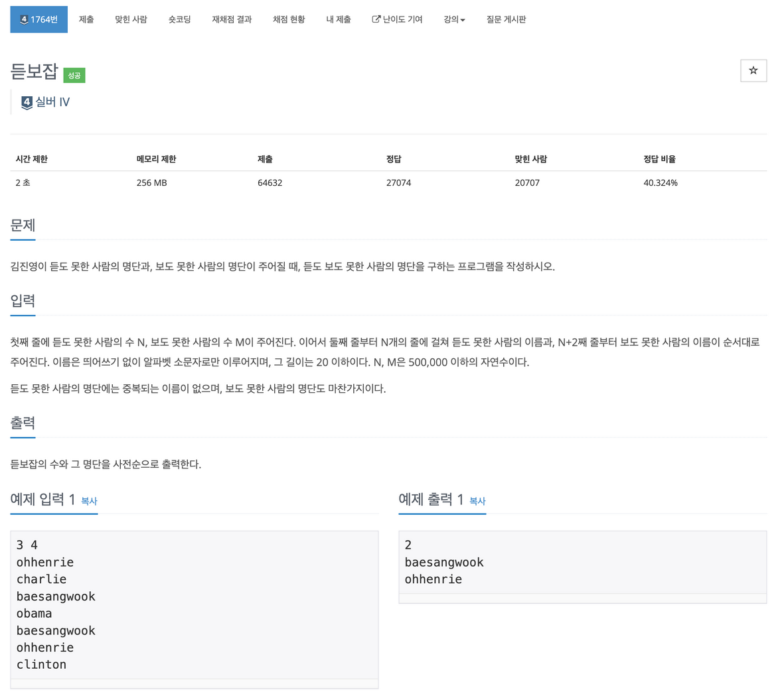Screen dimensions: 784x696
Task: Click 'clinton' in sample input
Action: click(42, 665)
